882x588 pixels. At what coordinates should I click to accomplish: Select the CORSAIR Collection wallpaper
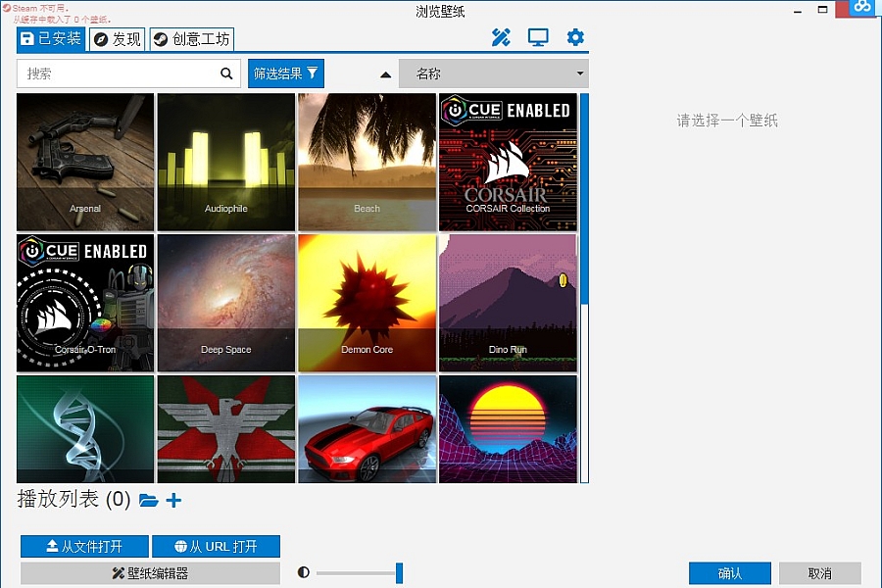tap(508, 162)
